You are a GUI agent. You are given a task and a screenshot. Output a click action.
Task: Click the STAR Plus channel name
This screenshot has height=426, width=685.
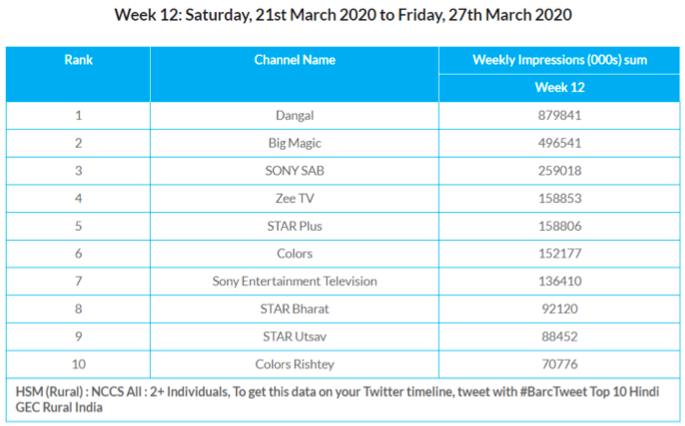(294, 226)
